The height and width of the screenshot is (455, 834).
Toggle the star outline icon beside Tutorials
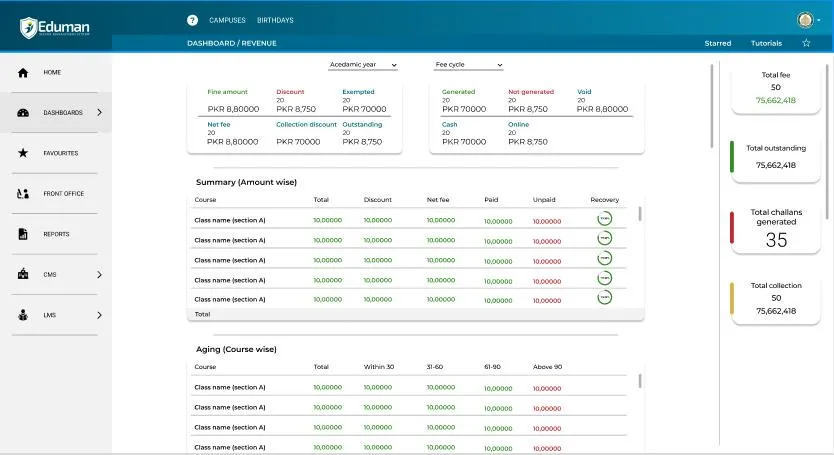coord(806,43)
